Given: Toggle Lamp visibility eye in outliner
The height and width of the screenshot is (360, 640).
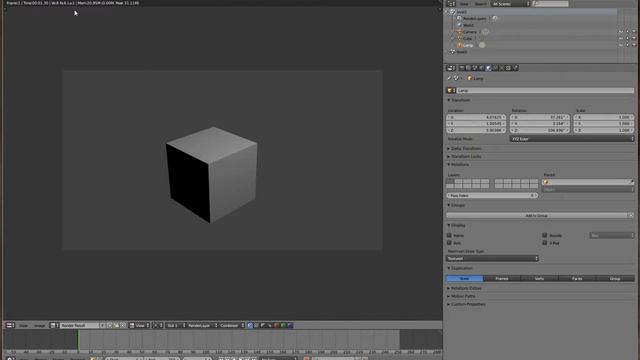Looking at the screenshot, I should coord(621,45).
